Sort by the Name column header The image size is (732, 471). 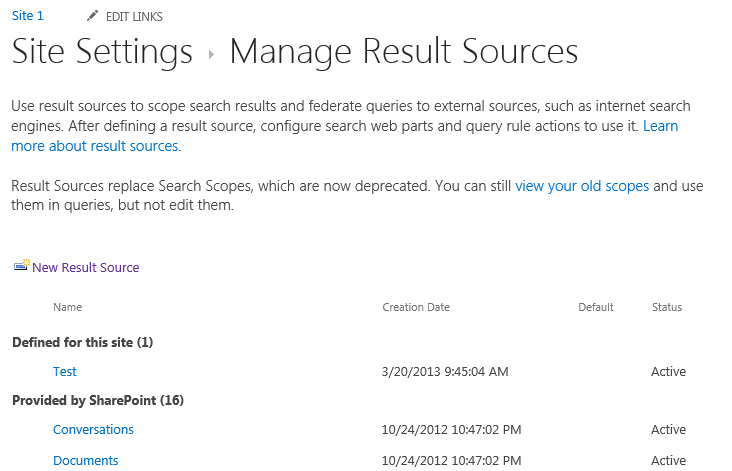(68, 307)
